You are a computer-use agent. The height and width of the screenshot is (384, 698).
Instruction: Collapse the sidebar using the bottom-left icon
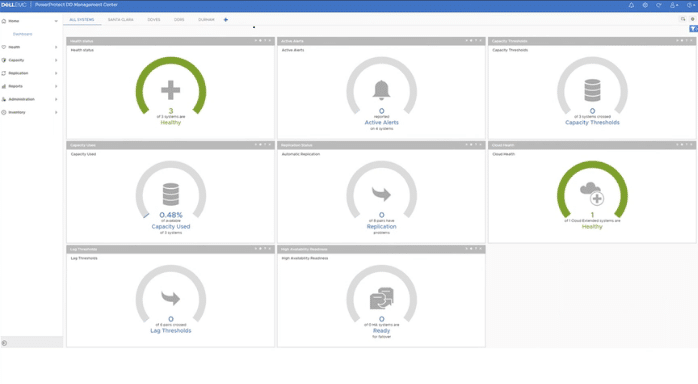click(4, 343)
